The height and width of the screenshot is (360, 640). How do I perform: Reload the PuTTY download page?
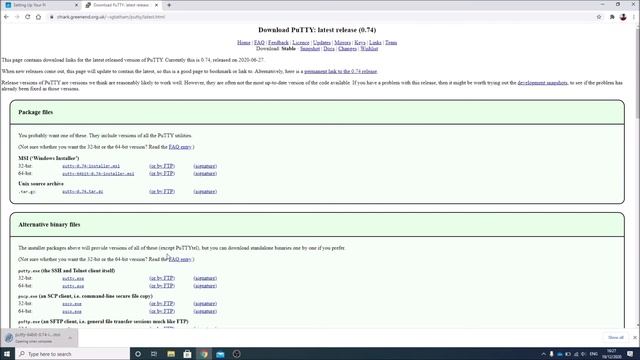pyautogui.click(x=28, y=17)
